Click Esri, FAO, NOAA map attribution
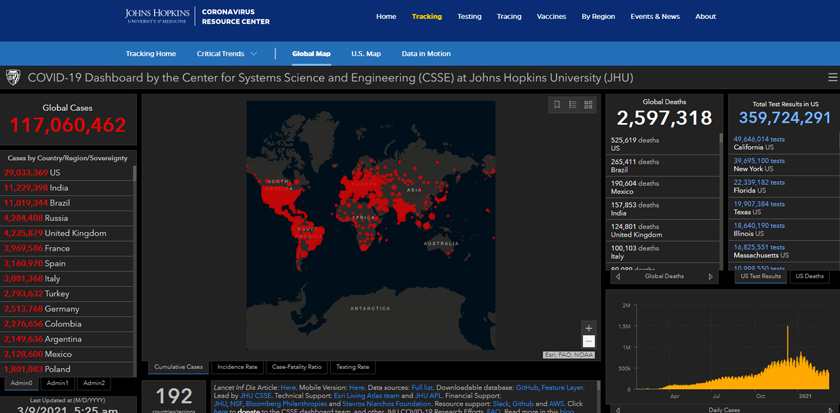The width and height of the screenshot is (840, 413). pos(569,355)
